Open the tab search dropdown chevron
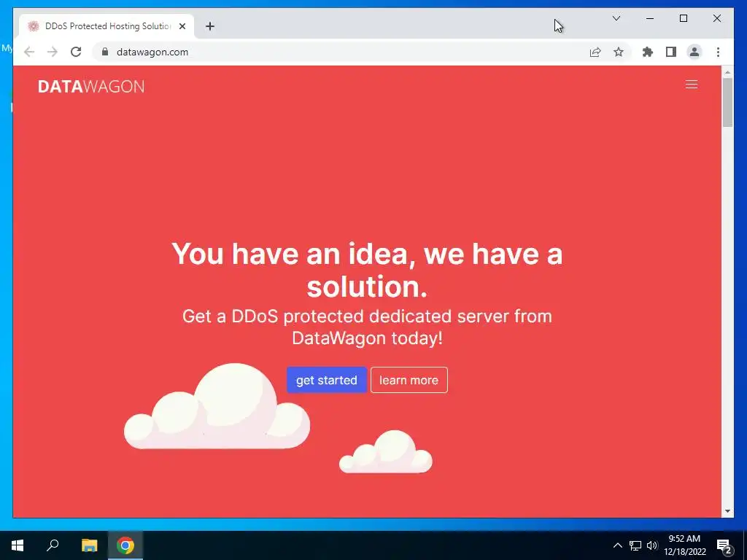 (x=616, y=18)
